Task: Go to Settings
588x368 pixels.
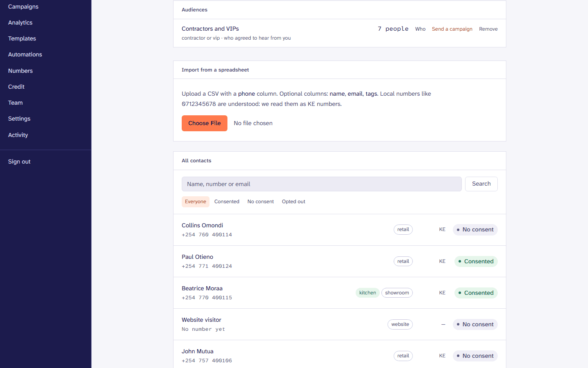Action: 19,119
